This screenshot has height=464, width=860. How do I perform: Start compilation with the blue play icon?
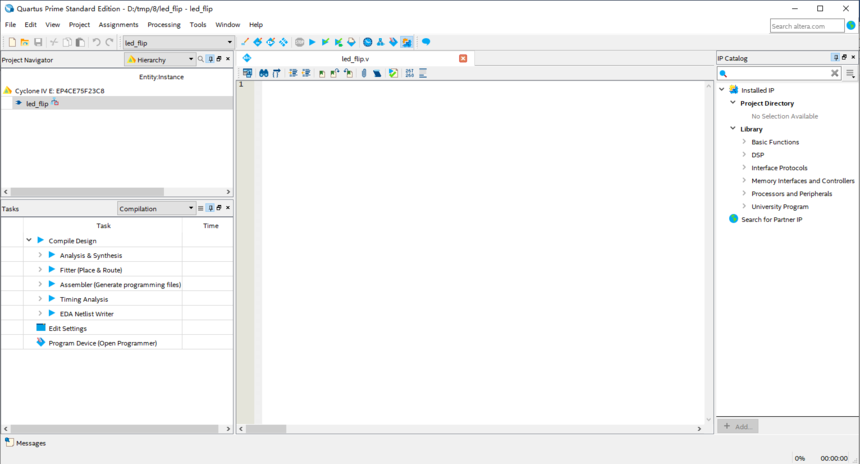312,42
